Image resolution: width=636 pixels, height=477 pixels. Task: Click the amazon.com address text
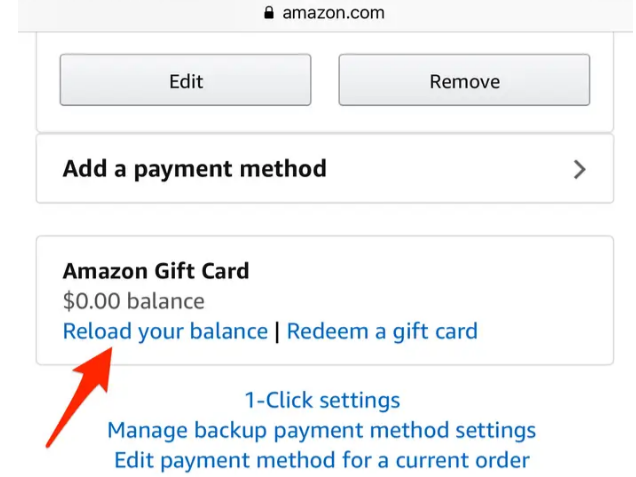click(333, 13)
